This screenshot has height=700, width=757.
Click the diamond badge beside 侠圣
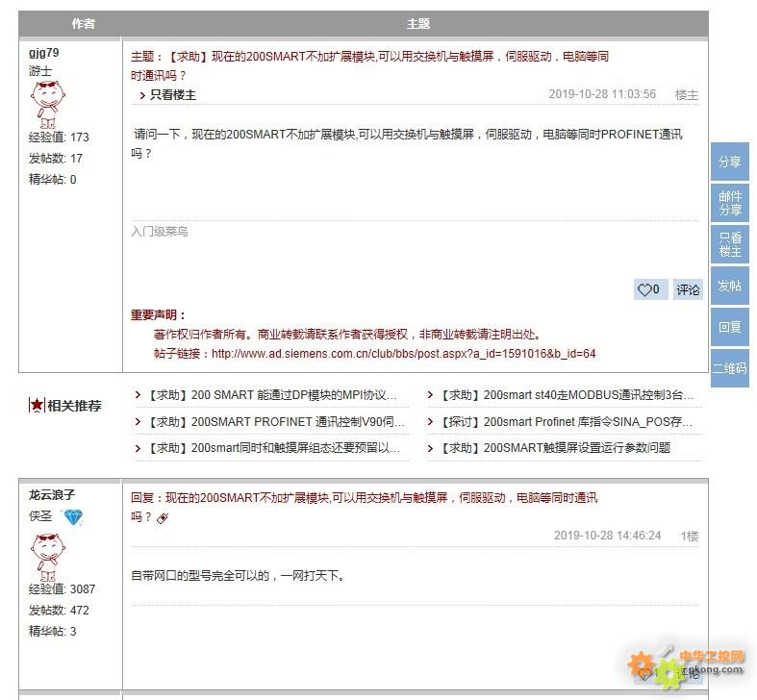[x=73, y=517]
